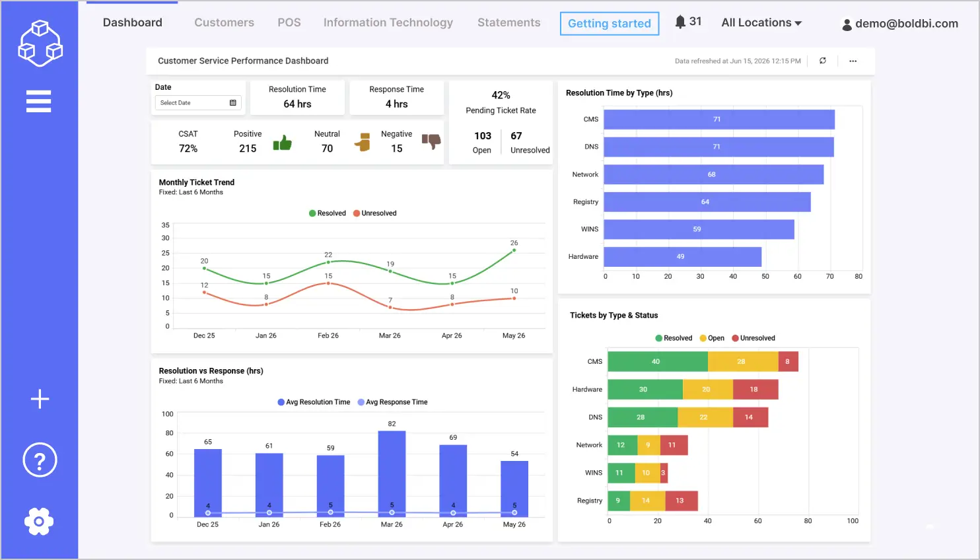Open the hamburger menu in sidebar

(x=38, y=102)
